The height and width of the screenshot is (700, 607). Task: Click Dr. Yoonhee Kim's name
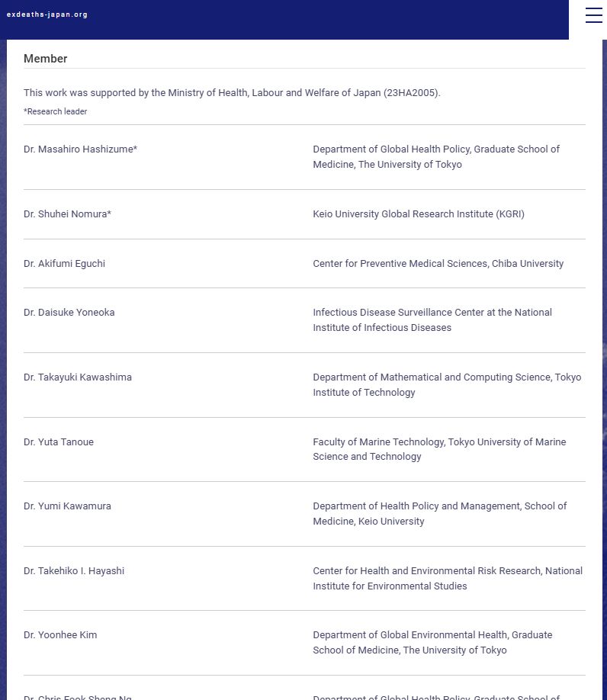pos(60,635)
